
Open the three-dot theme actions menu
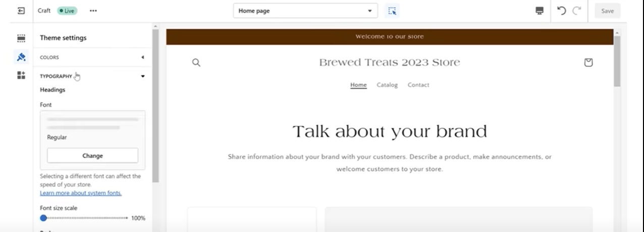coord(93,11)
